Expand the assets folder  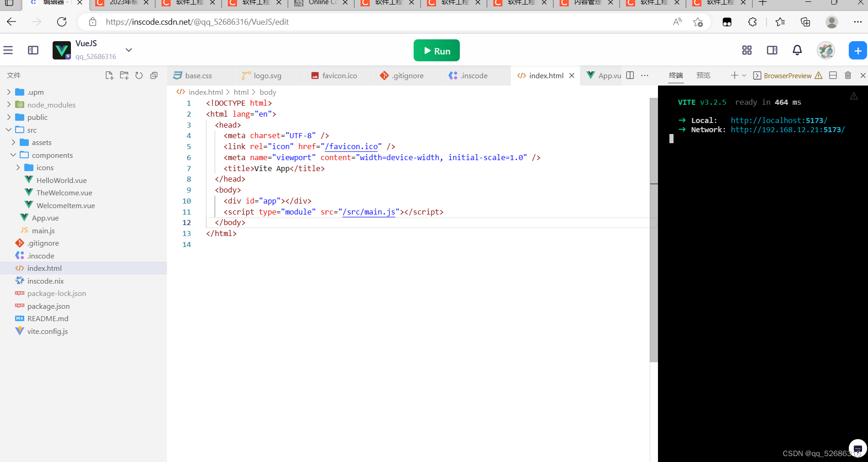pos(13,142)
